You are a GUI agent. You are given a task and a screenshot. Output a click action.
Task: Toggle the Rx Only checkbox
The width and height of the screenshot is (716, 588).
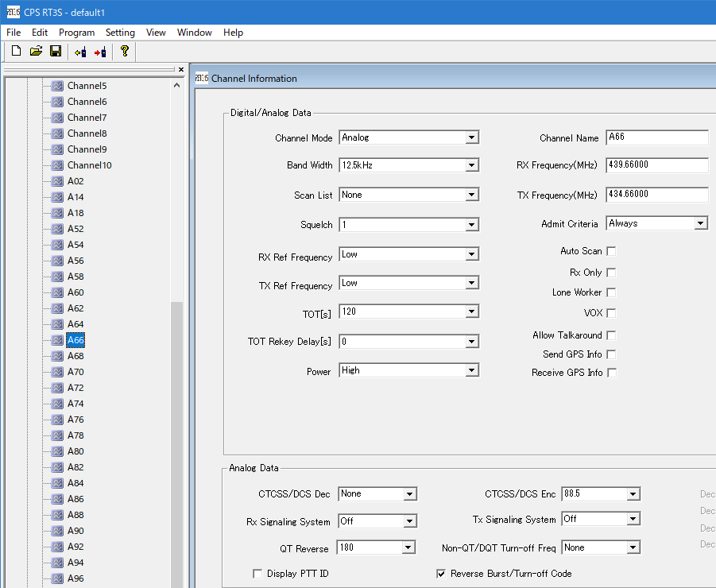click(611, 273)
